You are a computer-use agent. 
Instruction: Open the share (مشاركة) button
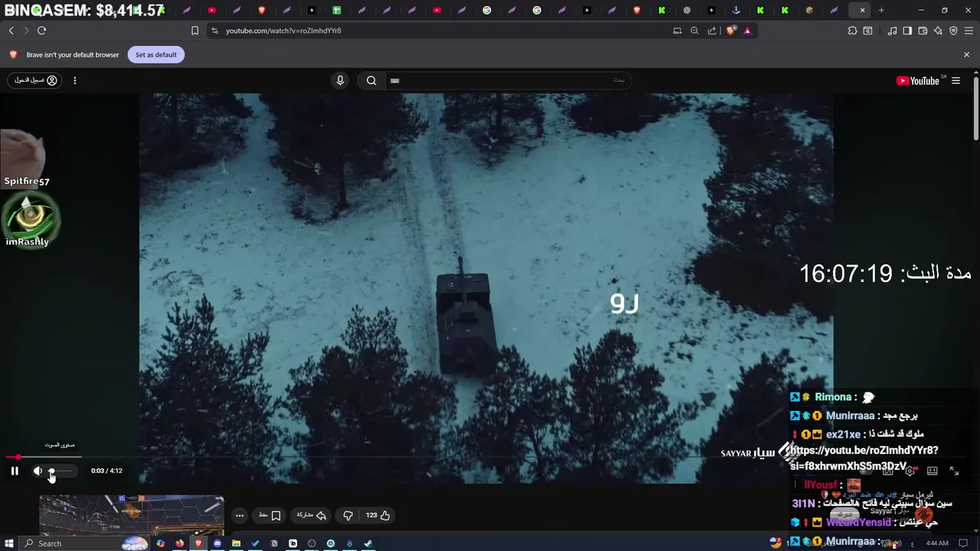[312, 515]
